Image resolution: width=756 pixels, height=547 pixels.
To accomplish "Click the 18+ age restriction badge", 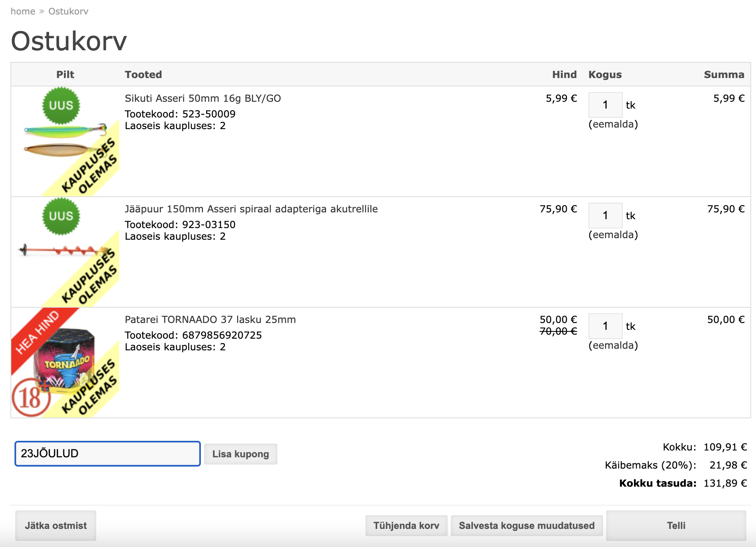I will pyautogui.click(x=31, y=397).
